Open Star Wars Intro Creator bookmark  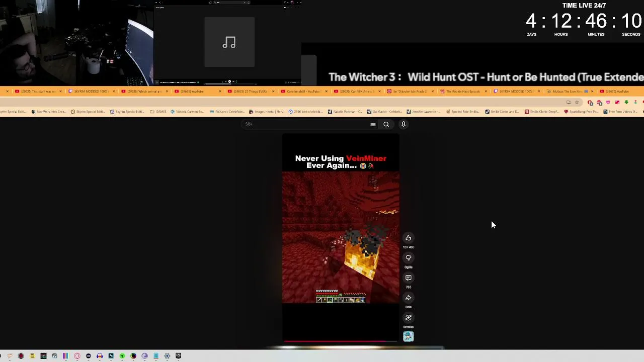coord(48,112)
